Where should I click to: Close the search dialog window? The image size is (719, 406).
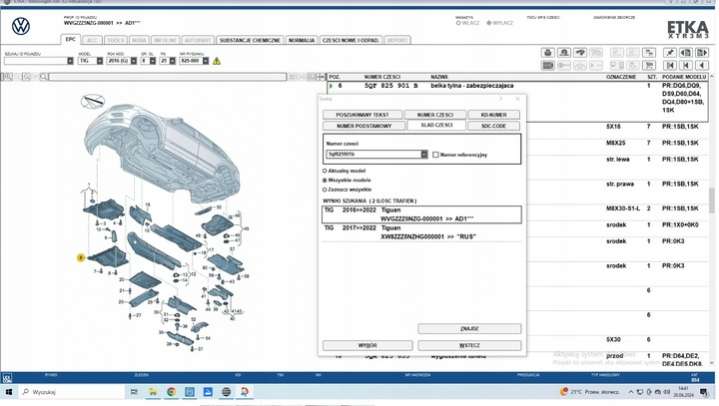pos(517,99)
